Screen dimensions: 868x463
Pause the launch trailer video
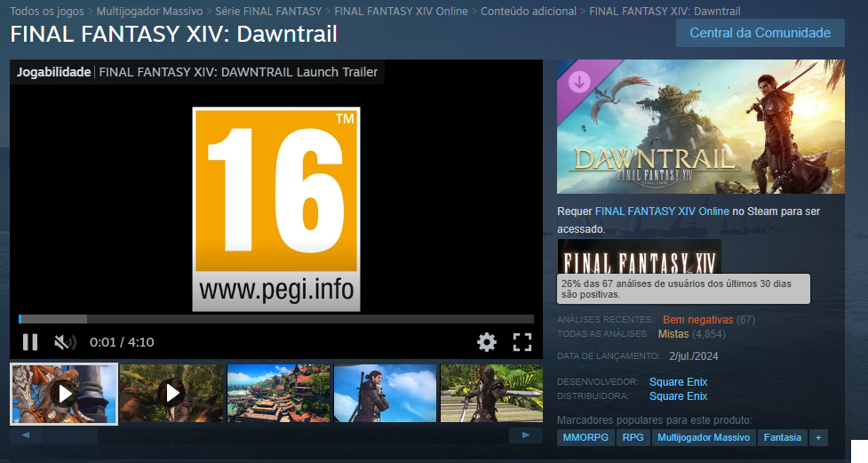click(x=30, y=342)
